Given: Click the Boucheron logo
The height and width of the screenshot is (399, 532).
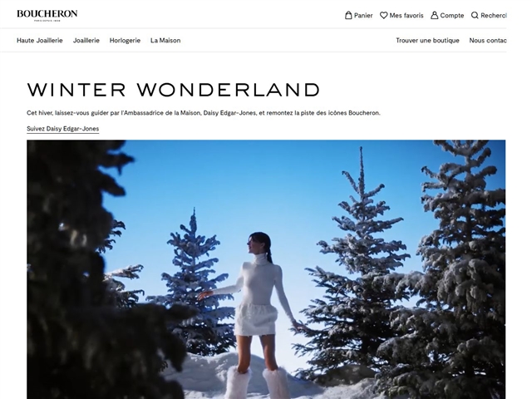Looking at the screenshot, I should pos(47,15).
